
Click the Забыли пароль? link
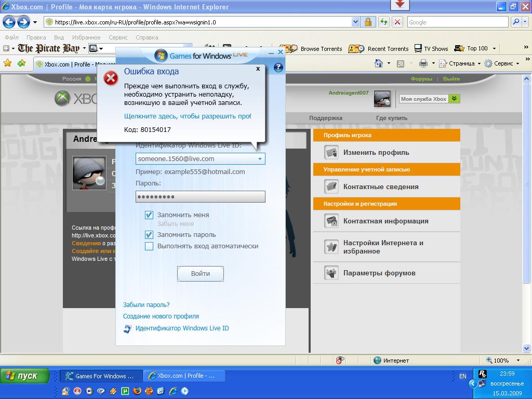coord(146,304)
